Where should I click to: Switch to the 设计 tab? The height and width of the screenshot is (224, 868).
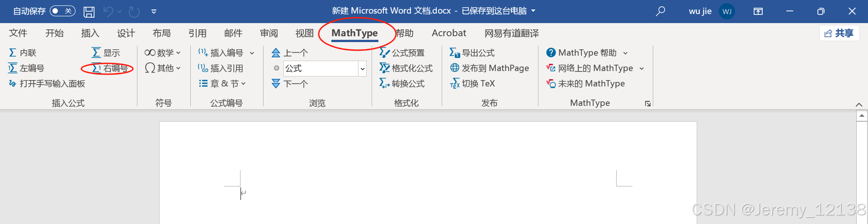pyautogui.click(x=126, y=33)
